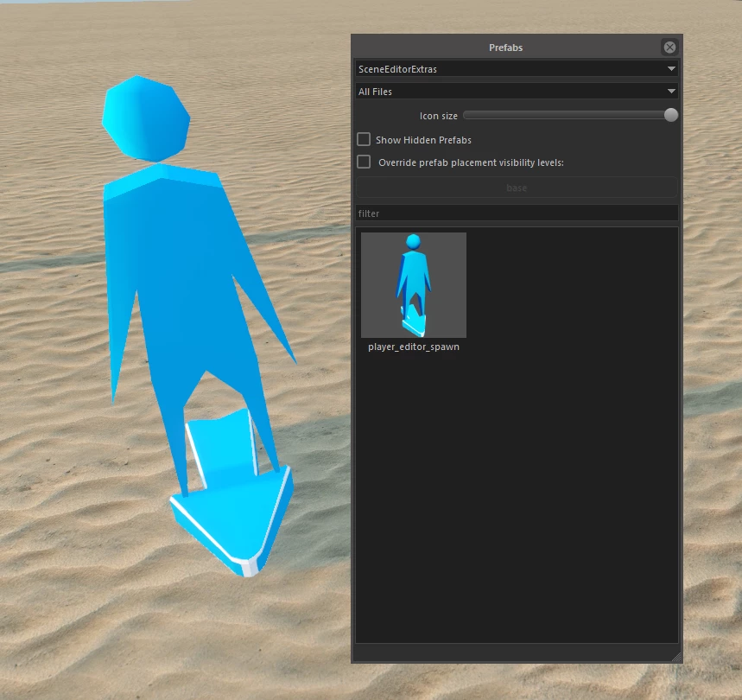Screen dimensions: 742x700
Task: Click the player_editor_spawn name label
Action: click(x=413, y=347)
